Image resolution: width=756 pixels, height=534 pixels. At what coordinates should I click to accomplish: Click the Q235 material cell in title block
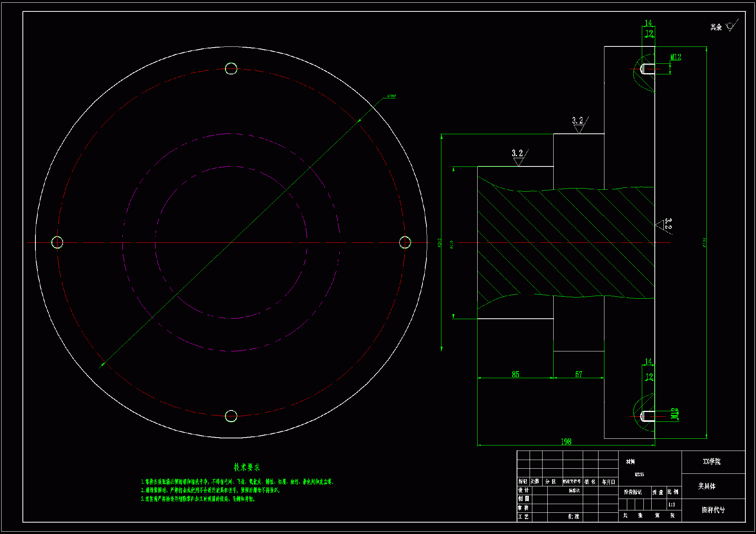[639, 475]
